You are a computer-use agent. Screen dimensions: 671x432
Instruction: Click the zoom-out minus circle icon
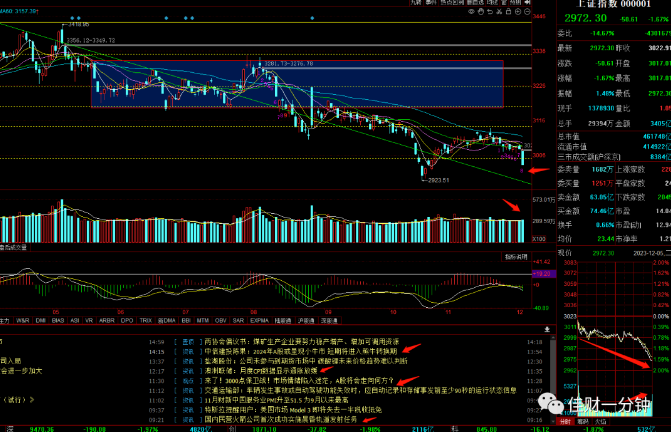[528, 12]
